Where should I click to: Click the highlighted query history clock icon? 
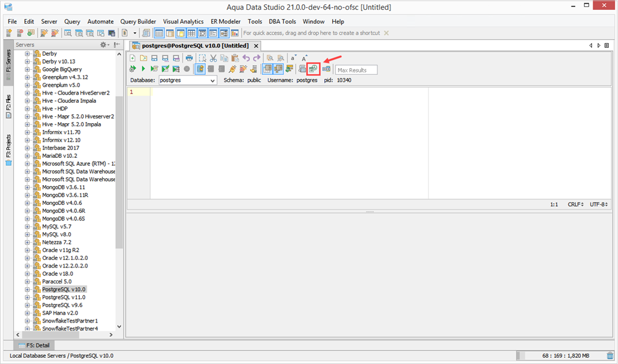[x=313, y=69]
